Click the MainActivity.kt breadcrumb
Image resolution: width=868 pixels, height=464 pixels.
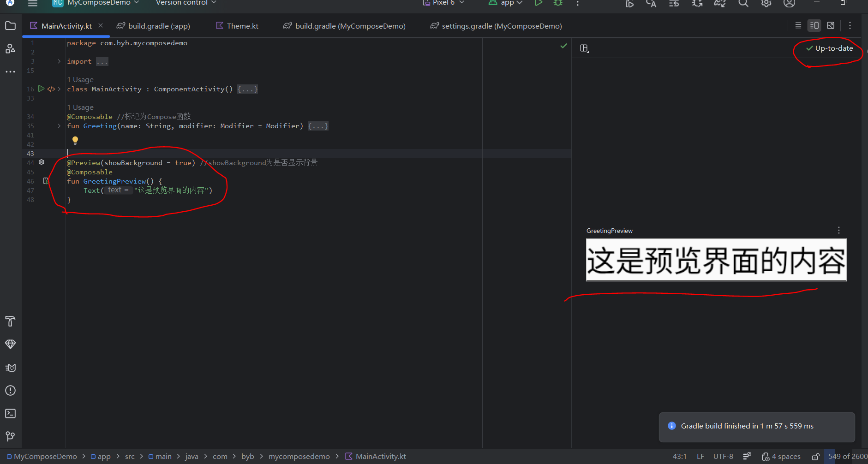click(x=376, y=457)
